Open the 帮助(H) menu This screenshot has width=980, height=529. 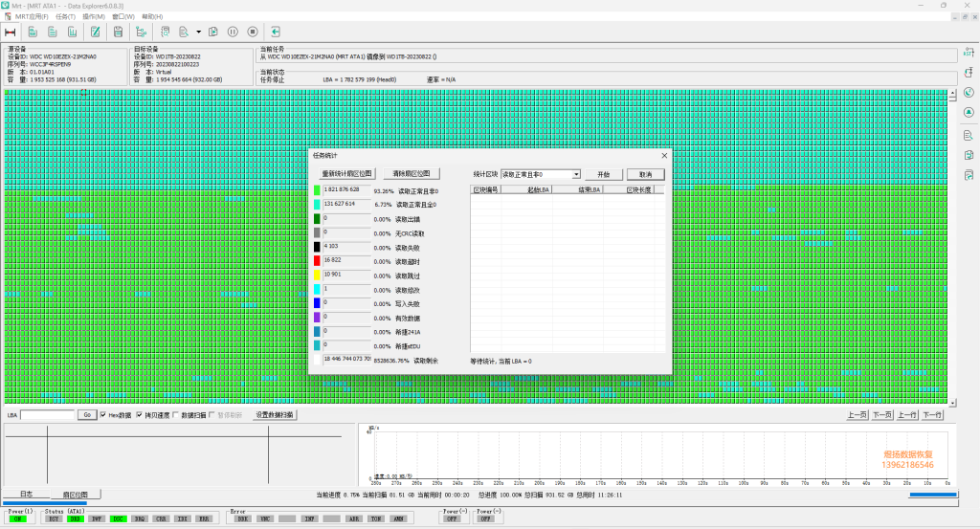[x=152, y=17]
